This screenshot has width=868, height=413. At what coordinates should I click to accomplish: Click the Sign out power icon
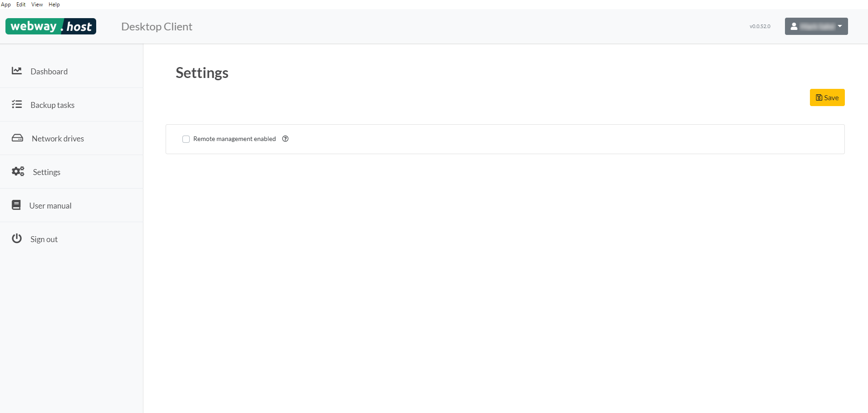[x=16, y=238]
